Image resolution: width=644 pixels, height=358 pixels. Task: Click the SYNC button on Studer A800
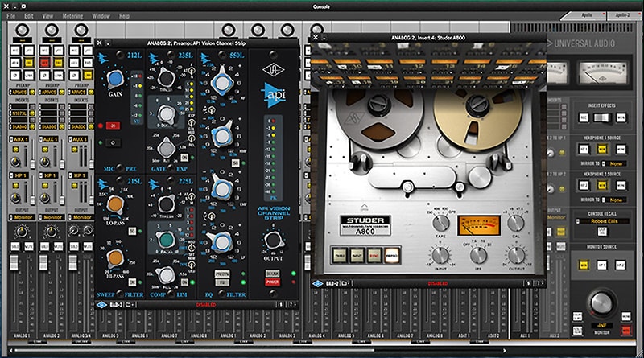point(374,255)
